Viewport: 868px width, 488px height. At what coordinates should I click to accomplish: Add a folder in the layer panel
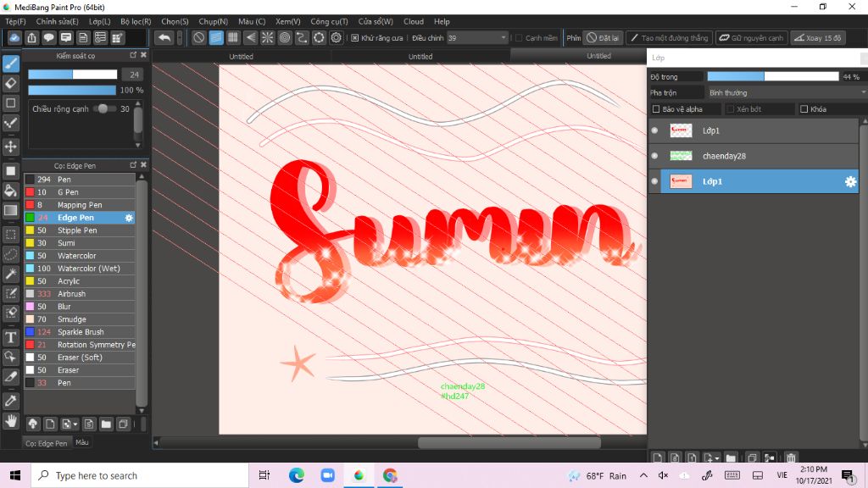point(731,457)
